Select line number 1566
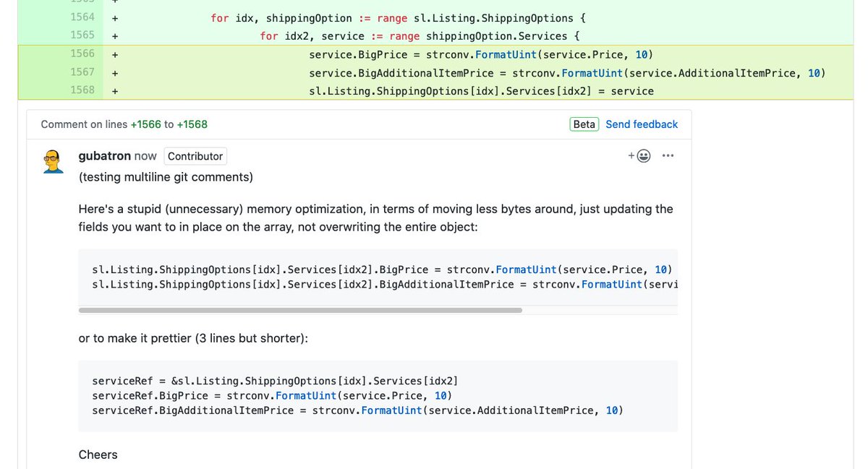Screen dimensions: 868x469 pyautogui.click(x=82, y=53)
